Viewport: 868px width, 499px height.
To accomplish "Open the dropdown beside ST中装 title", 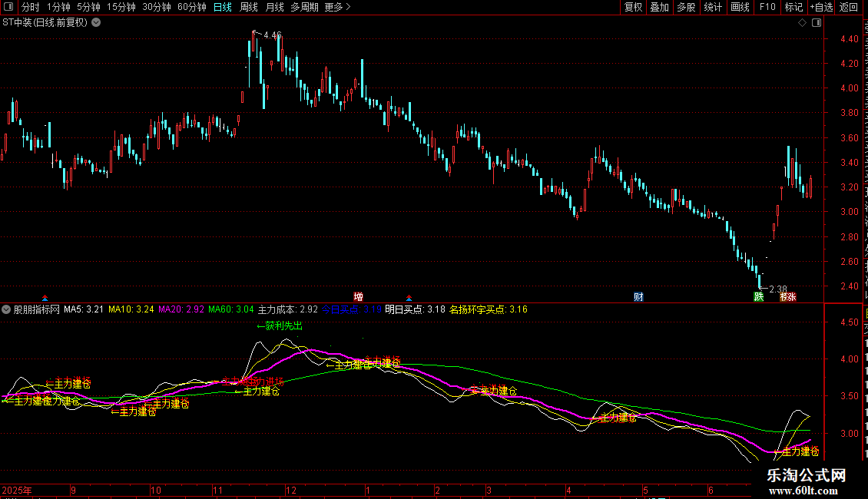I will coord(96,23).
